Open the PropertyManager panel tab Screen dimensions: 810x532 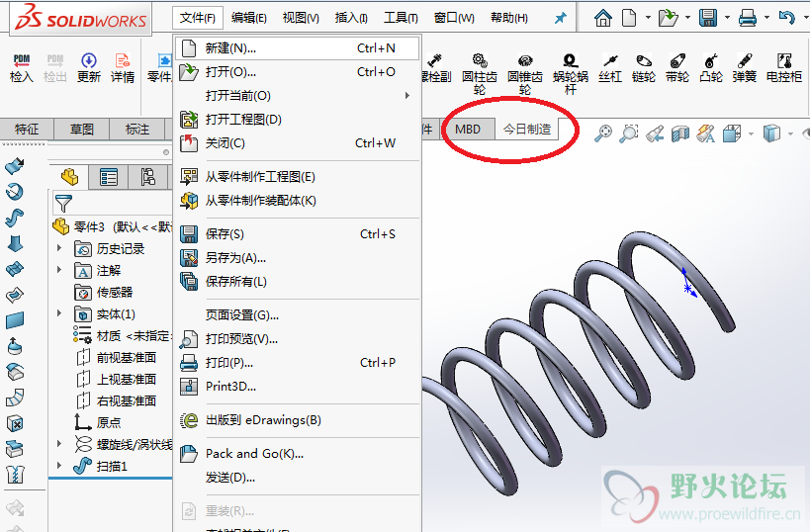click(x=109, y=177)
